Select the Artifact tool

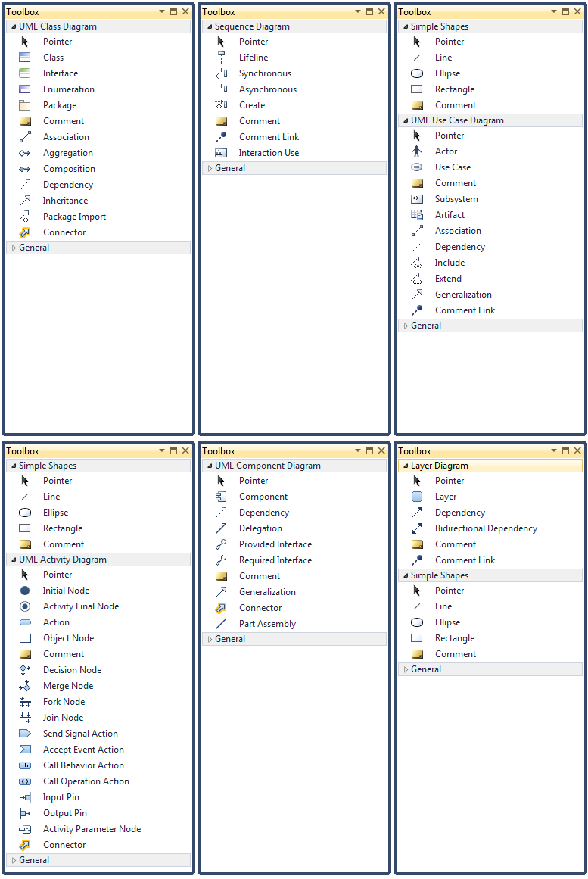pyautogui.click(x=450, y=215)
